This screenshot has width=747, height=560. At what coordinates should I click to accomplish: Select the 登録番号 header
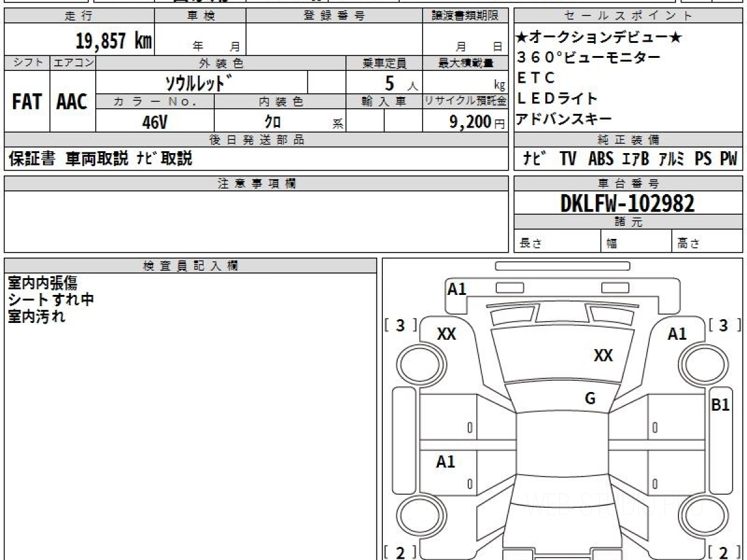pyautogui.click(x=334, y=16)
